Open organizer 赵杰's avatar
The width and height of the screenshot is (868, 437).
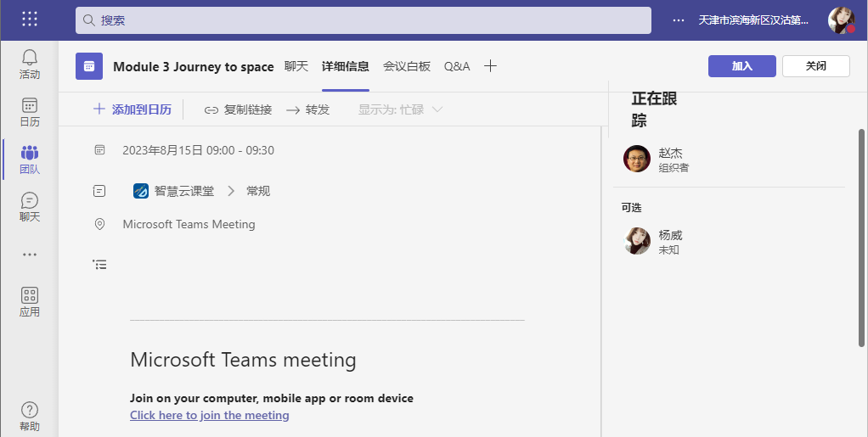[x=637, y=159]
